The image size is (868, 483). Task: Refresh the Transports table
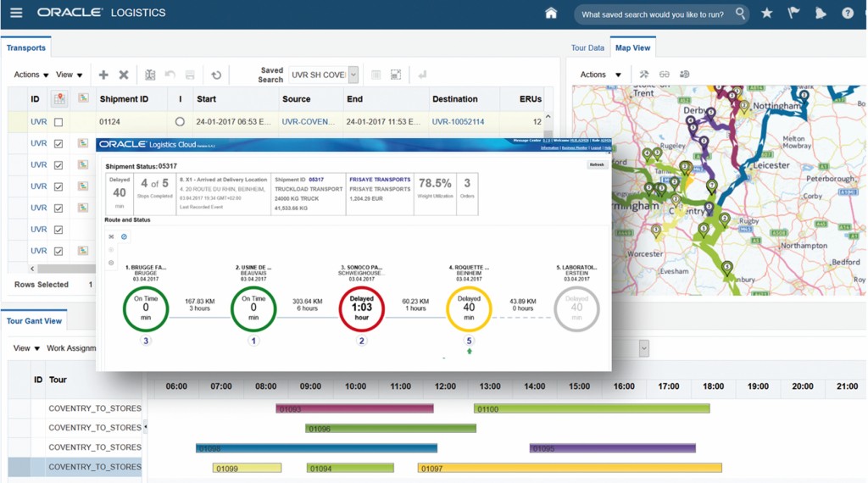click(216, 75)
